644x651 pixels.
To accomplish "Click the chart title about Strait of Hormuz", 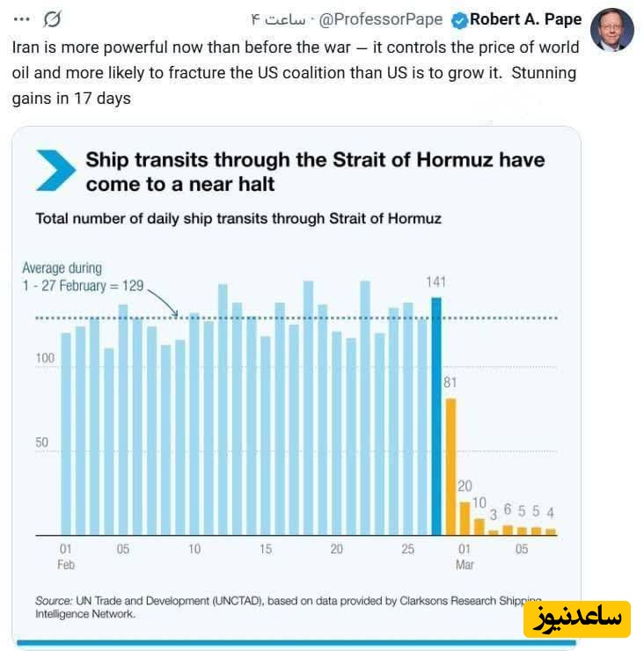I will [315, 172].
